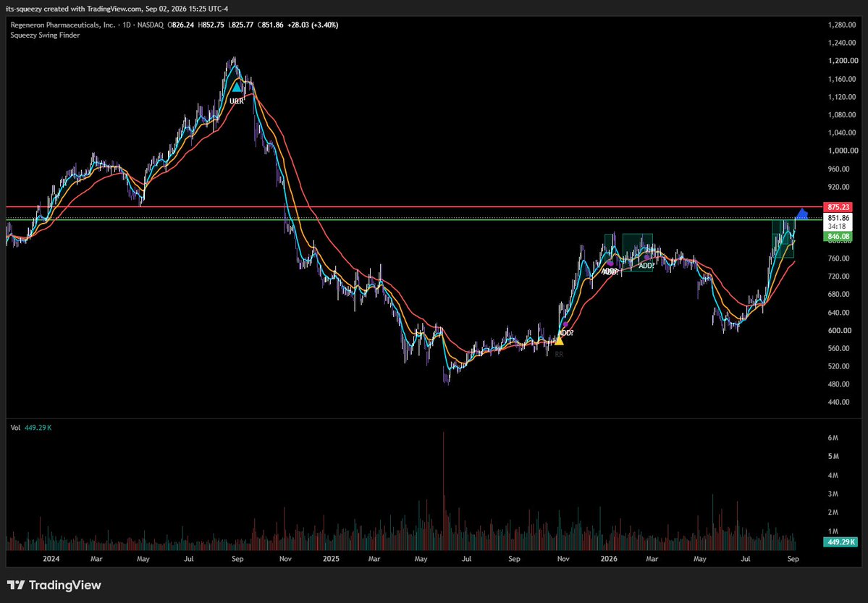Click the 2025 time axis label

point(331,560)
